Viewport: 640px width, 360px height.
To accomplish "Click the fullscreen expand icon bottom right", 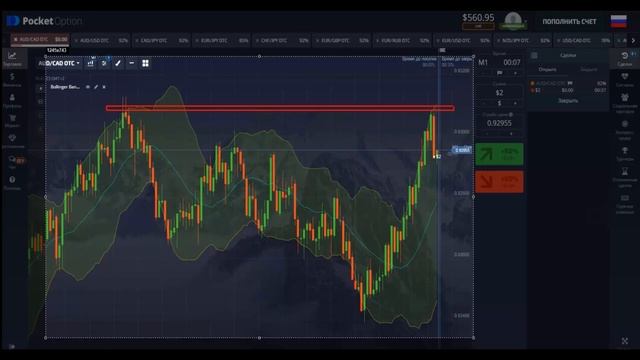I will [x=625, y=341].
